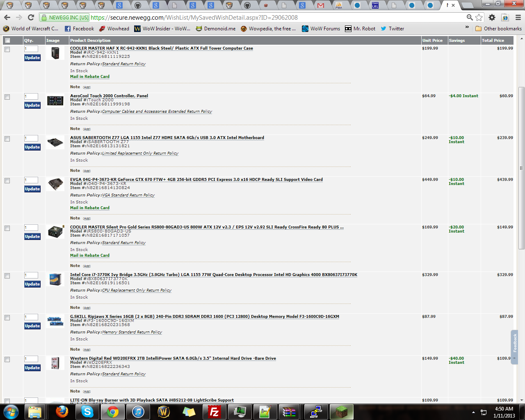This screenshot has height=420, width=525.
Task: Focus the address bar URL
Action: click(x=194, y=18)
